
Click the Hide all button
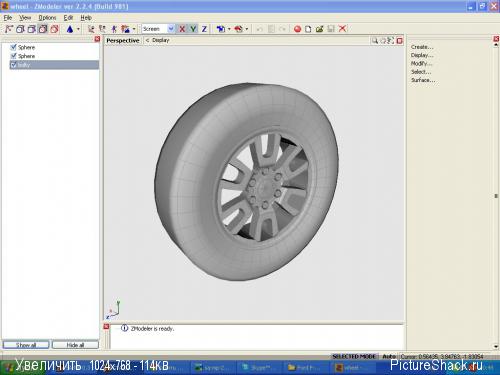click(x=75, y=345)
